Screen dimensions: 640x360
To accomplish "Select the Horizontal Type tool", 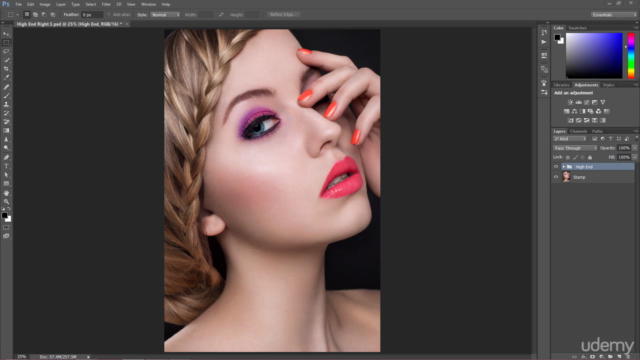I will pyautogui.click(x=6, y=166).
